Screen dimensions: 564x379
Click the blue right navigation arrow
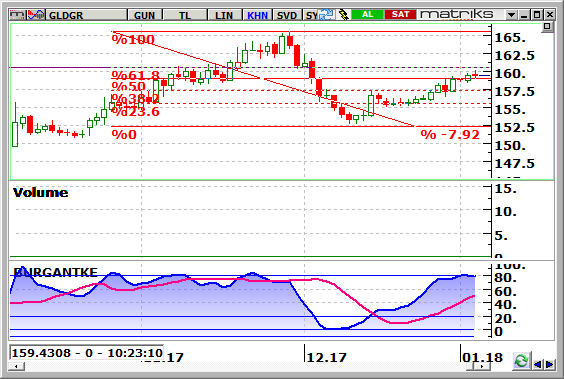(x=549, y=364)
